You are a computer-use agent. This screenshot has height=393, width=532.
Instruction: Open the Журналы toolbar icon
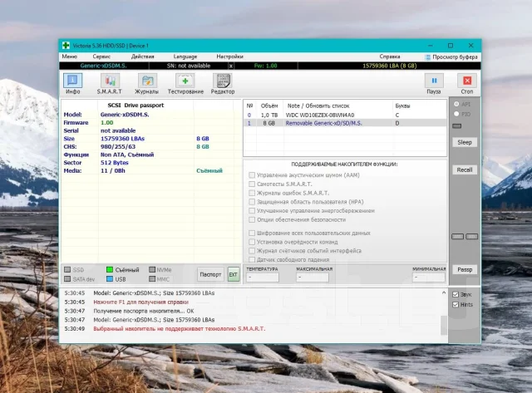click(147, 81)
